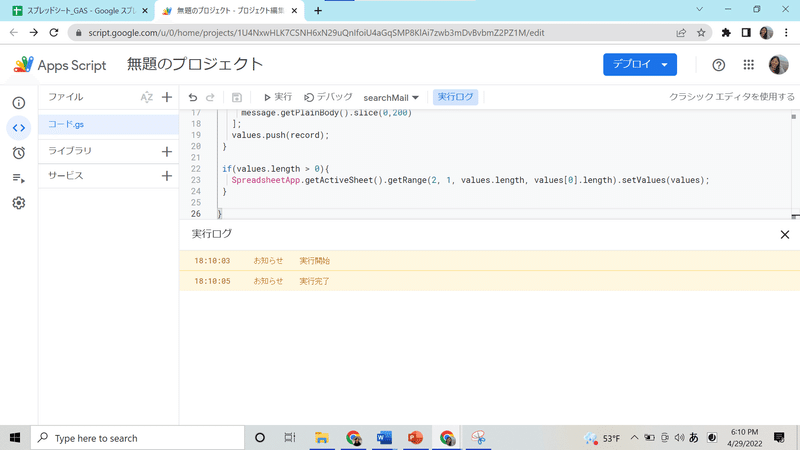The height and width of the screenshot is (450, 800).
Task: Add a new file with plus icon
Action: tap(167, 97)
